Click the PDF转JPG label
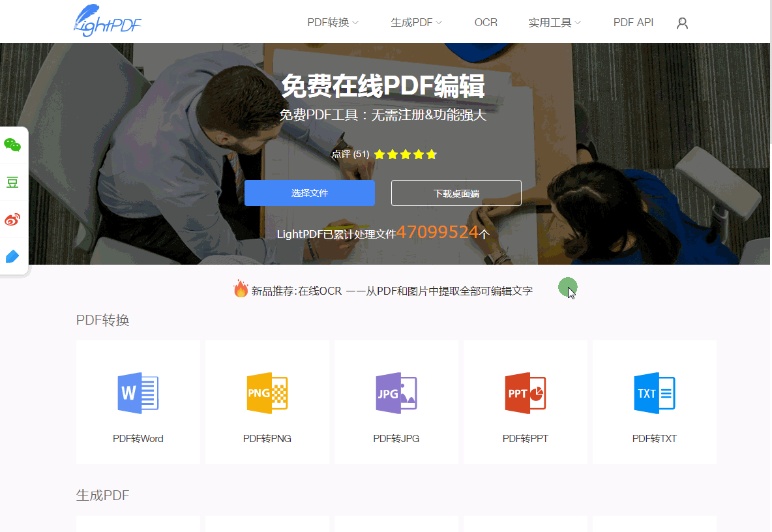Viewport: 772px width, 532px height. point(396,439)
